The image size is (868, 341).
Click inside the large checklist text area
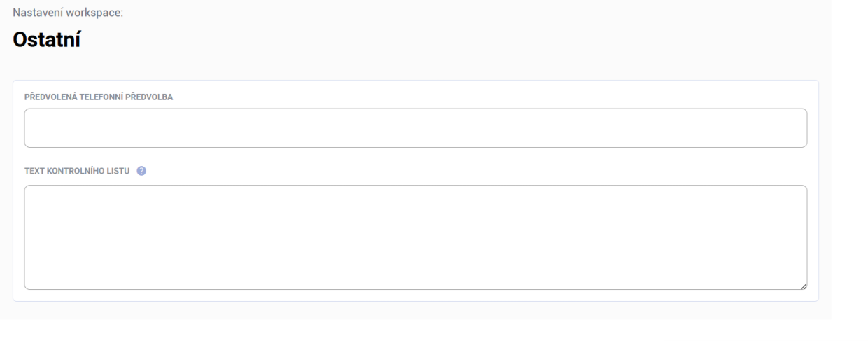coord(415,237)
